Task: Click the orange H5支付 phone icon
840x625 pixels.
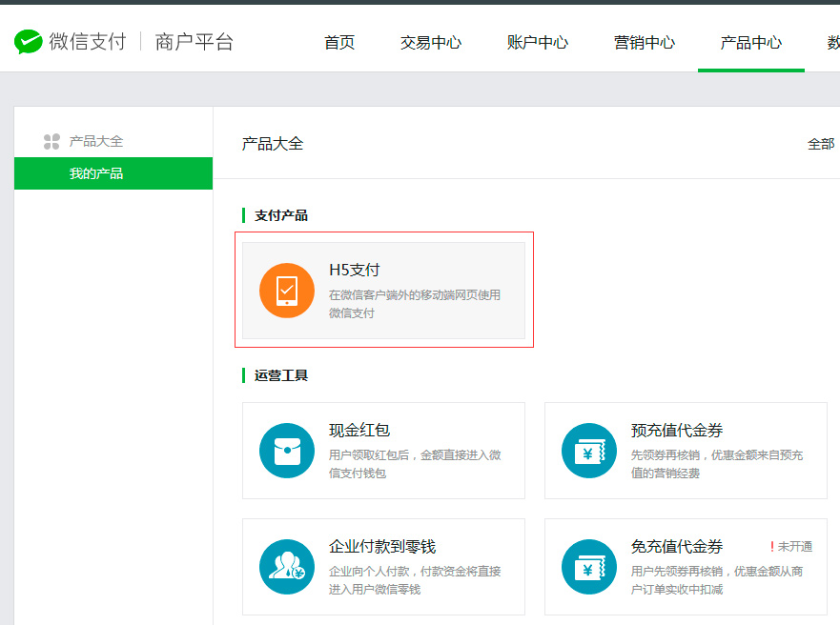Action: point(287,291)
